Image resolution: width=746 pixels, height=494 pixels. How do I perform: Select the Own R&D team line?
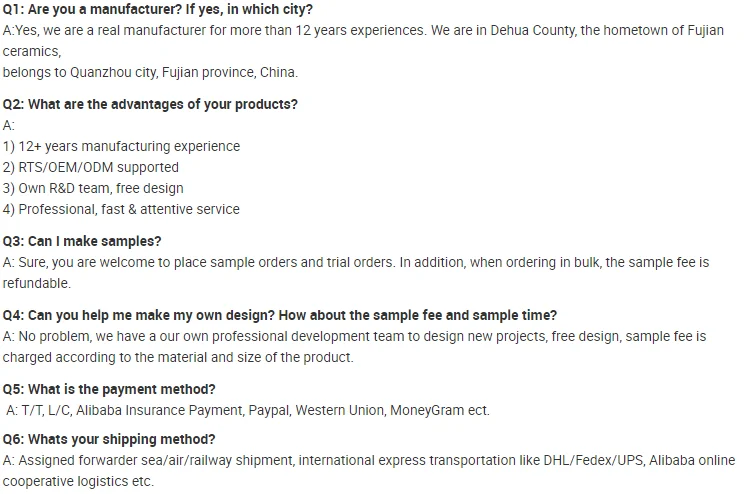[x=93, y=188]
